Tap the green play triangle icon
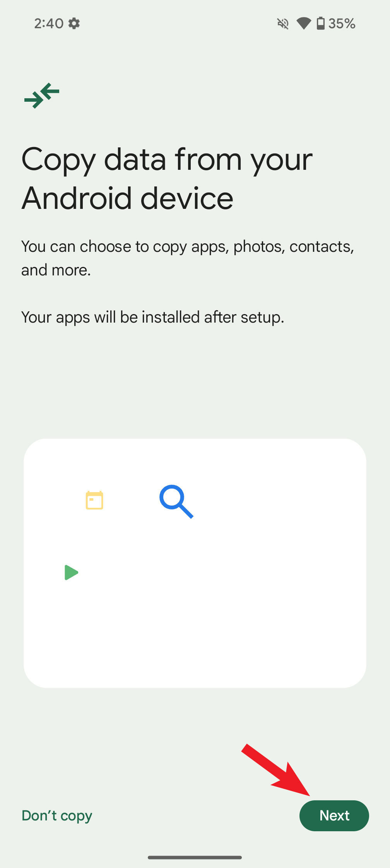The height and width of the screenshot is (868, 390). [x=71, y=572]
